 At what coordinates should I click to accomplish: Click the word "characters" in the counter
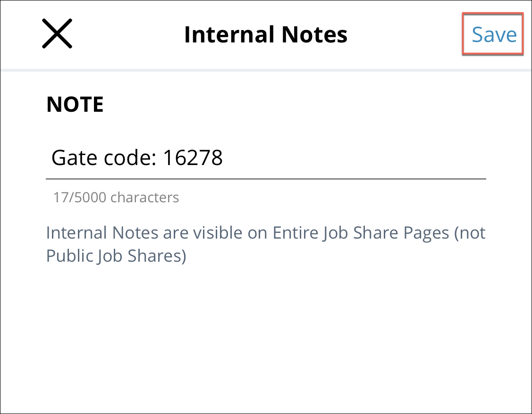tap(144, 197)
